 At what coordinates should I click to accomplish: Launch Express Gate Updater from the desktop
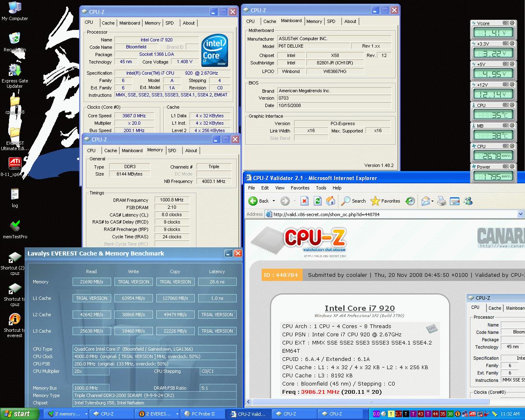coord(15,76)
